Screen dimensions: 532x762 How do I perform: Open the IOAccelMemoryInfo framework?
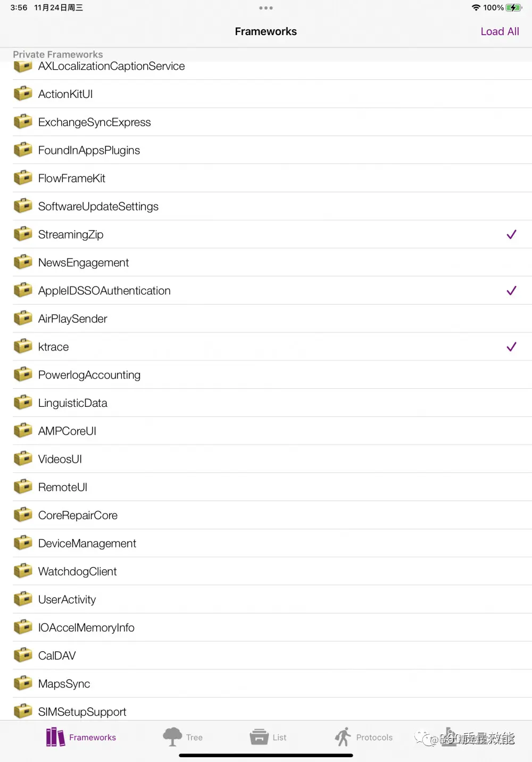click(272, 627)
